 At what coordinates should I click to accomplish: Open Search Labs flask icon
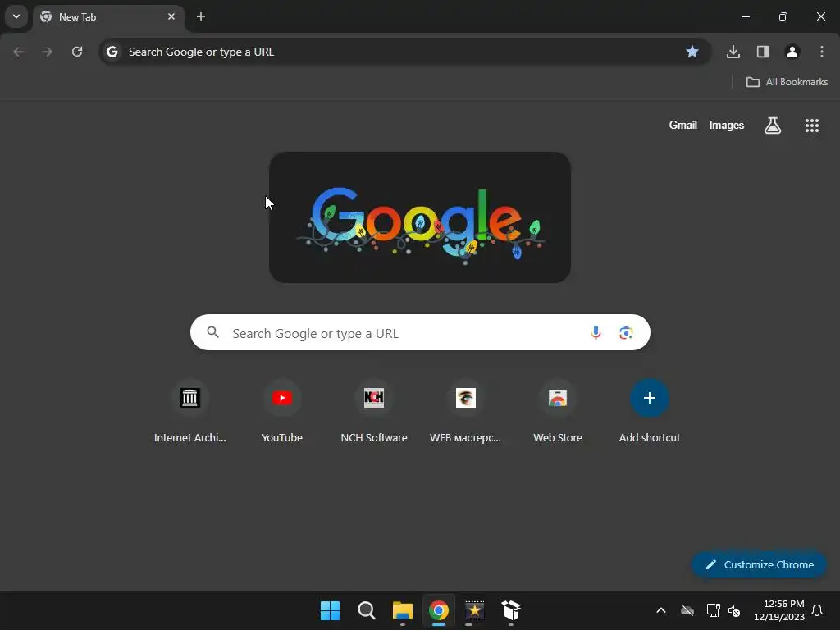click(773, 126)
